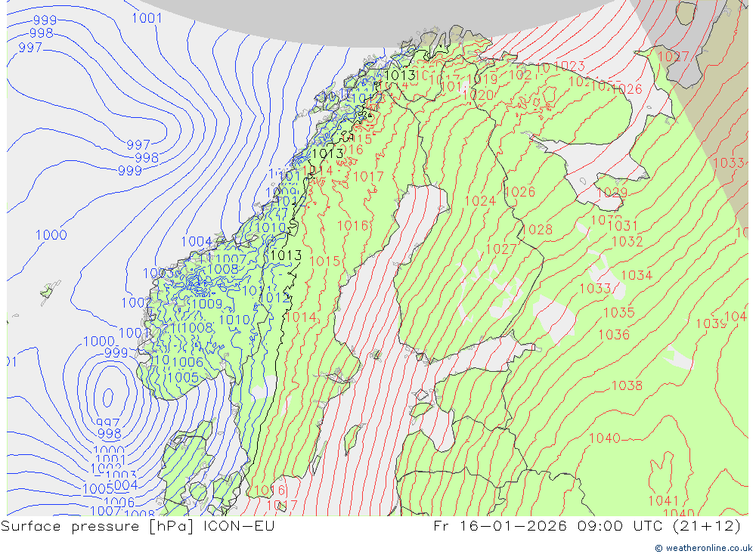Image resolution: width=756 pixels, height=554 pixels.
Task: Click the 1023 isobar label
Action: coord(569,66)
